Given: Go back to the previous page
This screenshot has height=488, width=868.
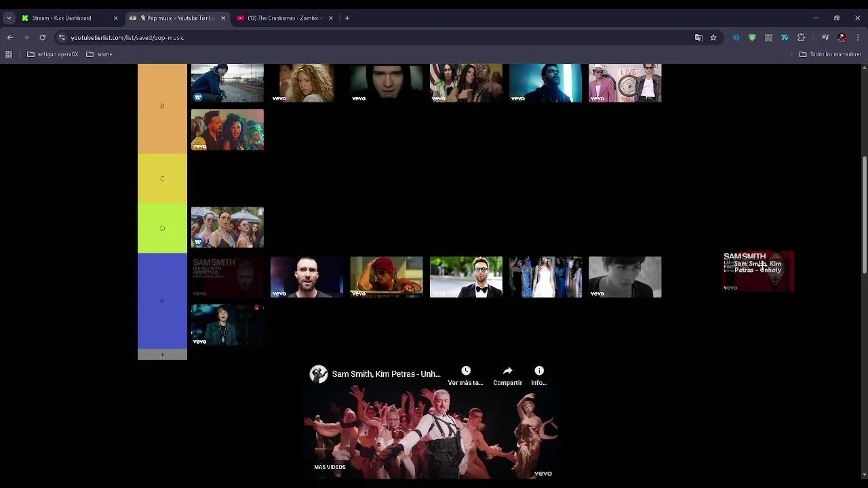Looking at the screenshot, I should 9,38.
